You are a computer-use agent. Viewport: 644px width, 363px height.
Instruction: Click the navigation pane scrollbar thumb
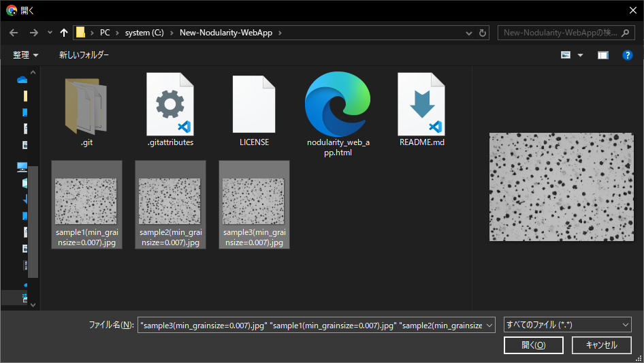(x=33, y=222)
